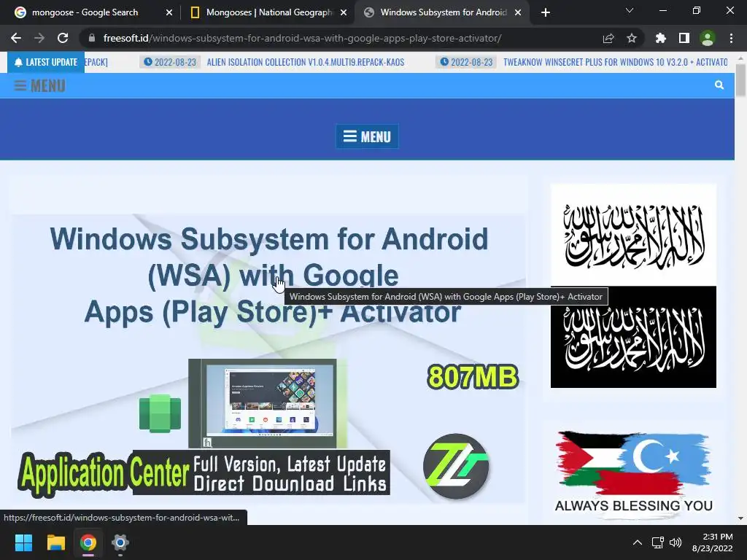
Task: Open TweakNow WinSecret Plus ticker link
Action: click(x=615, y=63)
